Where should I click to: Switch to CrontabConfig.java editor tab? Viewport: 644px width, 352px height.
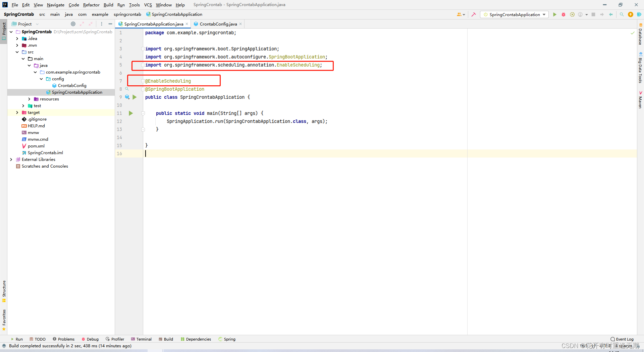[x=218, y=24]
